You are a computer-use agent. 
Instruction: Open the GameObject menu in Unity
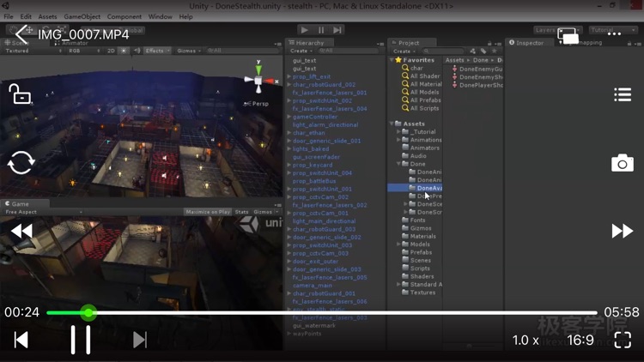(82, 16)
